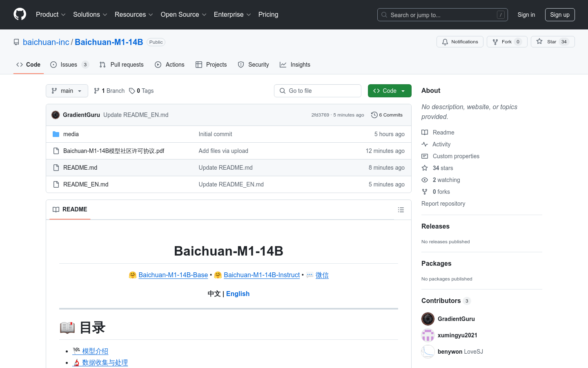
Task: Click the Activity pulse icon in sidebar
Action: click(425, 144)
